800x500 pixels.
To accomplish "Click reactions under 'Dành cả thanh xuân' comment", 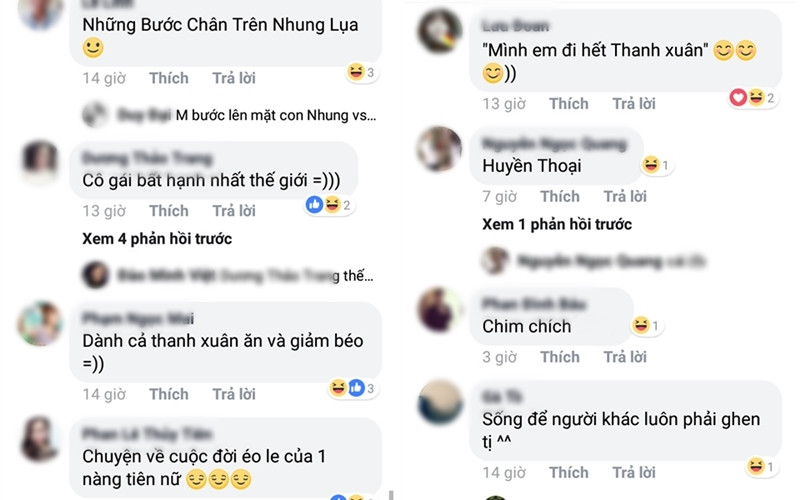I will point(354,388).
